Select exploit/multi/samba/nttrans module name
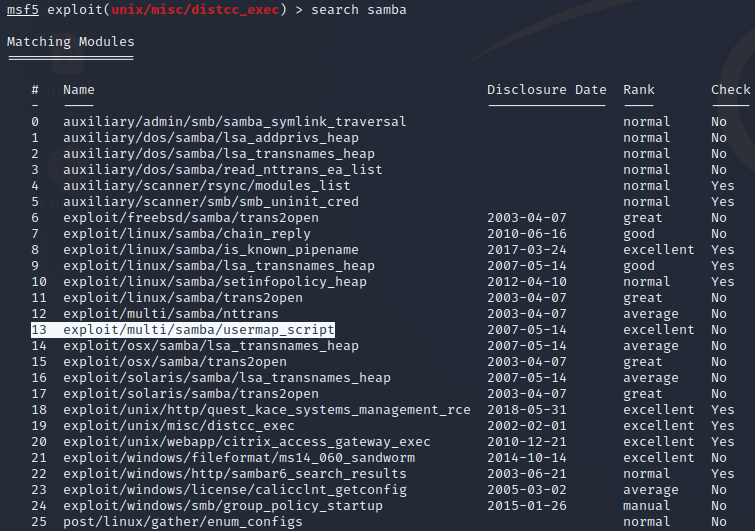Screen dimensions: 755x531 click(x=171, y=313)
